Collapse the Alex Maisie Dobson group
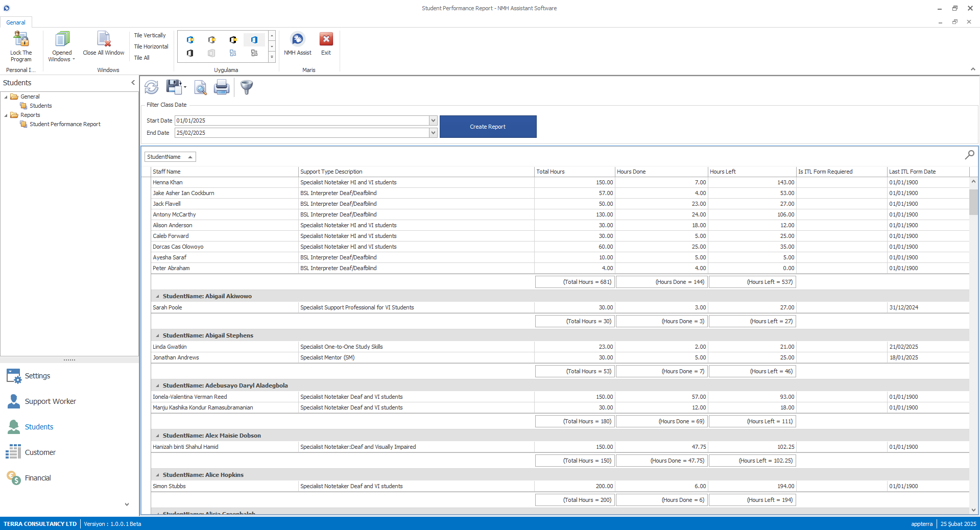Screen dimensions: 980x530 click(x=157, y=436)
